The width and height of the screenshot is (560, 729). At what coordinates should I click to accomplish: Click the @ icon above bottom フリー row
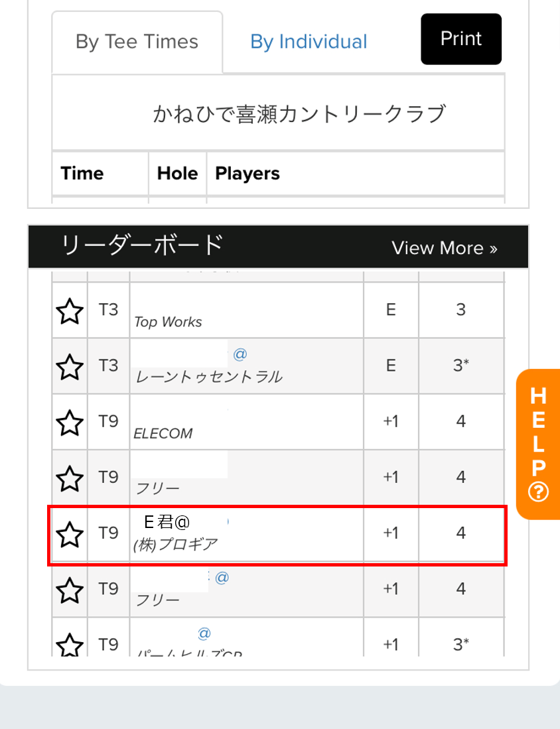[222, 578]
